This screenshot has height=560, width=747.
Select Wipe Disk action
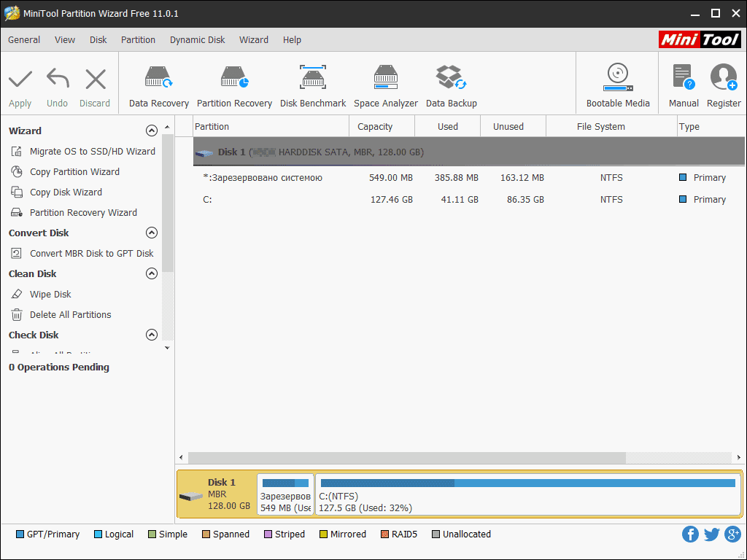[x=41, y=295]
